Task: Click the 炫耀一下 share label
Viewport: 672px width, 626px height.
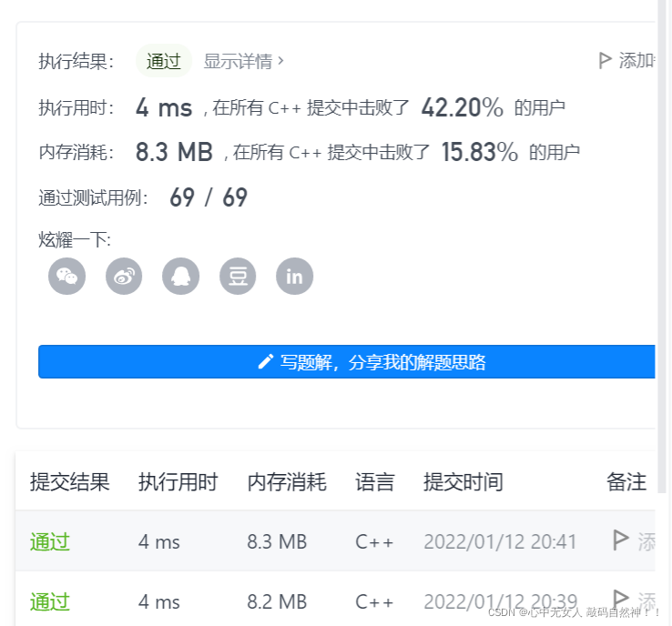Action: [75, 240]
